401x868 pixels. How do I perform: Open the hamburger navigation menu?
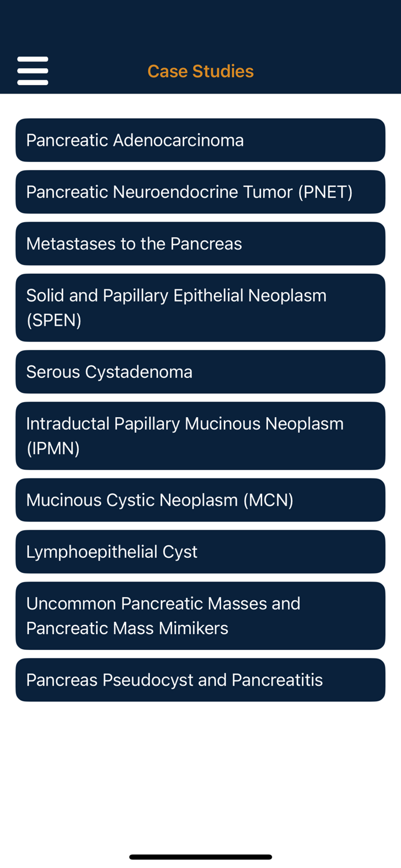[x=32, y=70]
